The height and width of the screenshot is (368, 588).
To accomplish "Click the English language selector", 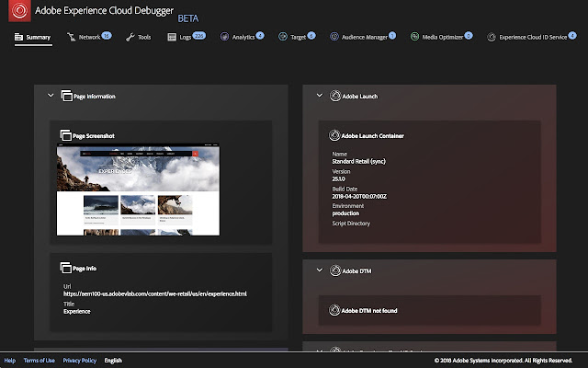I will coord(113,361).
